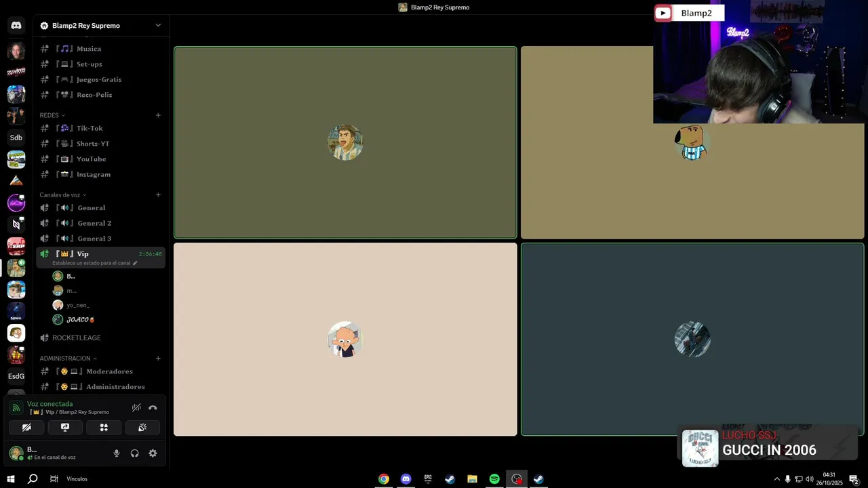The image size is (868, 488).
Task: Add a channel to ADMINISTRACION category
Action: [x=158, y=359]
